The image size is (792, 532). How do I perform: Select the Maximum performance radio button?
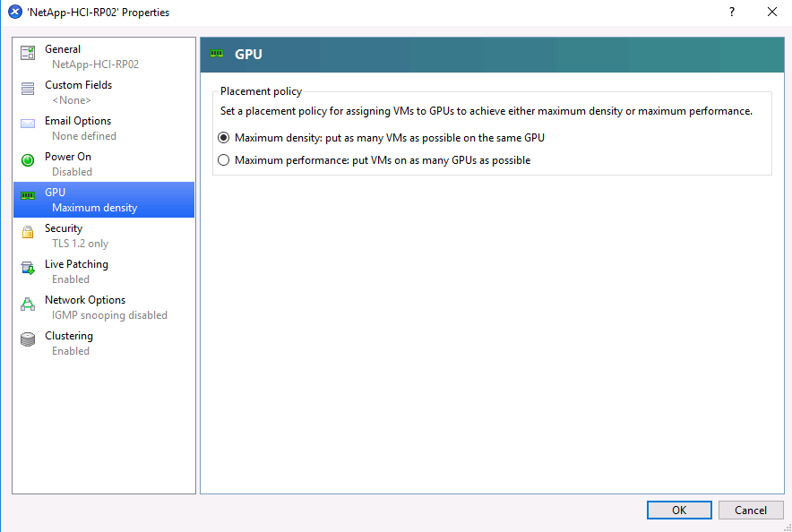click(224, 160)
